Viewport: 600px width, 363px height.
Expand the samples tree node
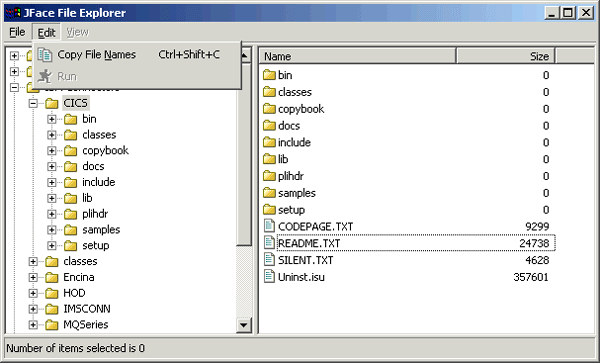51,230
